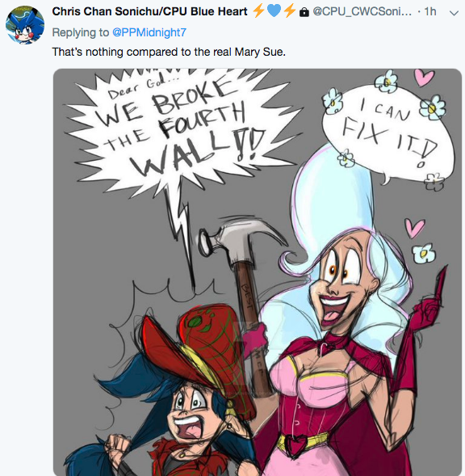Click the protected account lock icon
Viewport: 465px width, 476px height.
pyautogui.click(x=304, y=12)
